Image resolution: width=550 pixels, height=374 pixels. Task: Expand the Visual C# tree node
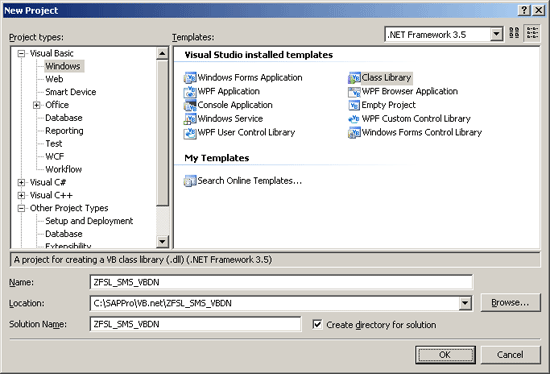(21, 182)
